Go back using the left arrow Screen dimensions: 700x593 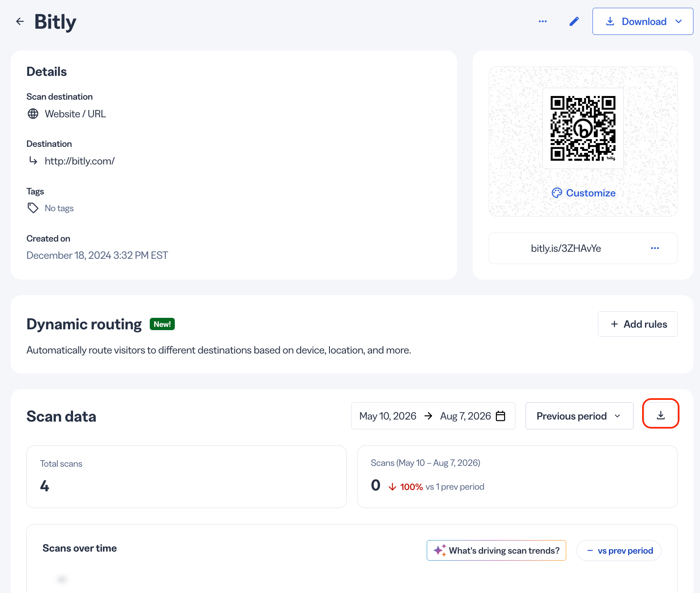(20, 21)
